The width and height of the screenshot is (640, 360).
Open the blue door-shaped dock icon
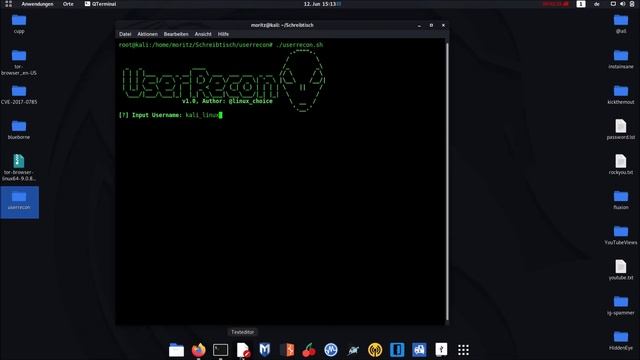(x=397, y=350)
